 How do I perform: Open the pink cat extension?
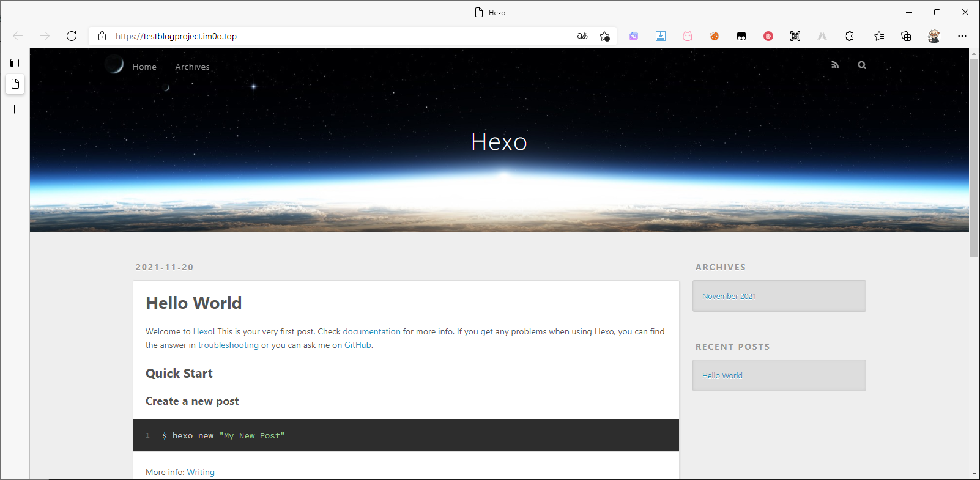point(688,36)
